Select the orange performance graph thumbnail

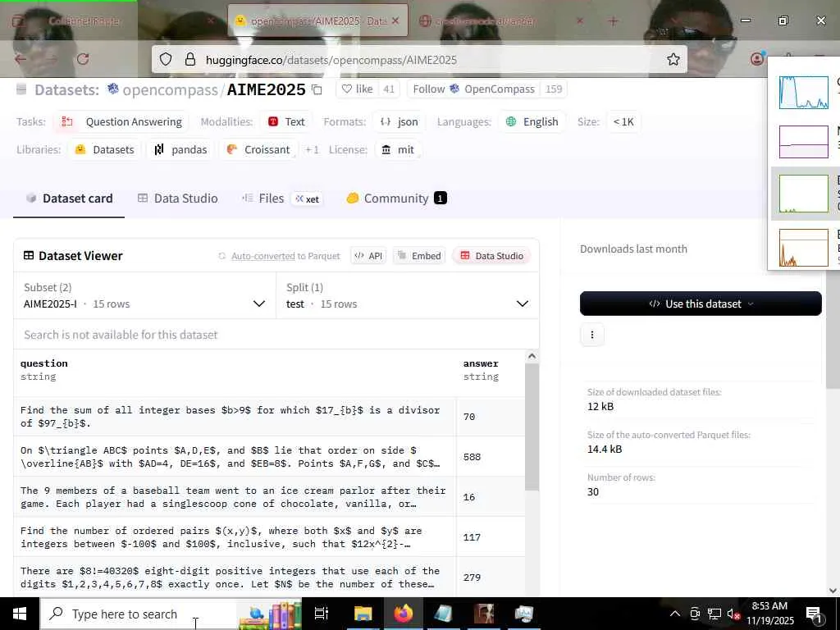point(804,248)
